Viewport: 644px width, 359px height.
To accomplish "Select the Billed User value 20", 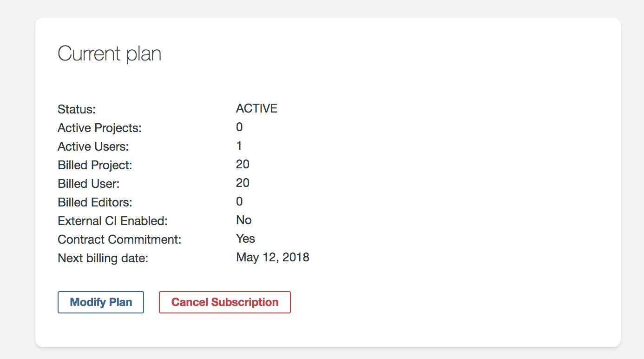I will point(243,183).
